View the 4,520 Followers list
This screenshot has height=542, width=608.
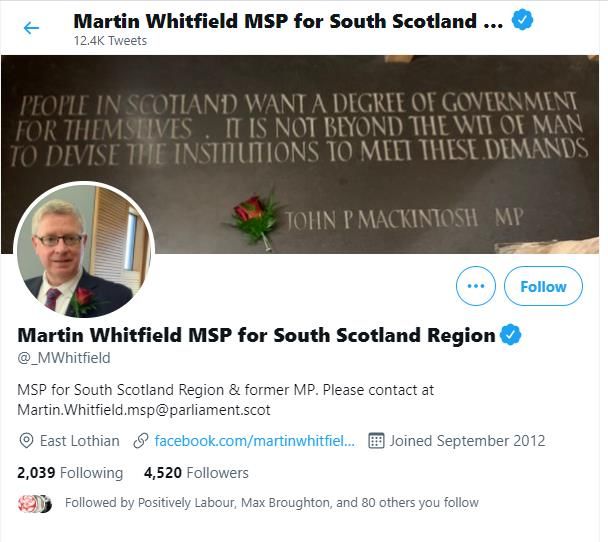pyautogui.click(x=196, y=473)
